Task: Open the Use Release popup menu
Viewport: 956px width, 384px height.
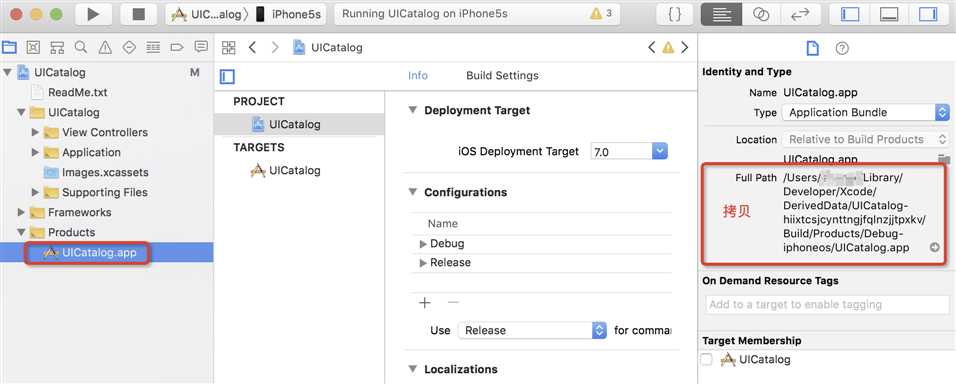Action: [532, 330]
